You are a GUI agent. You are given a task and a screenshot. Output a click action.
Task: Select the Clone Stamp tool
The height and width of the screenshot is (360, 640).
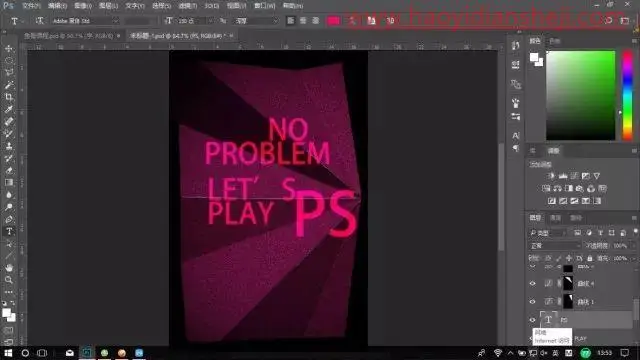click(x=9, y=146)
